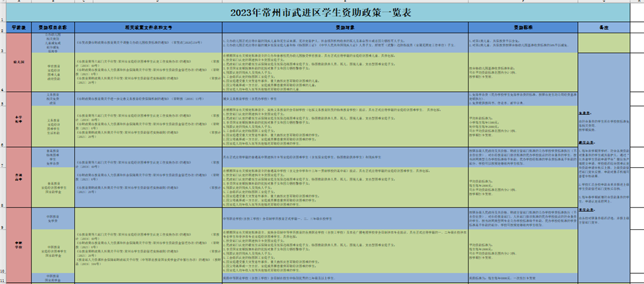The image size is (644, 284).
Task: Click row header number 7
Action: [3, 157]
